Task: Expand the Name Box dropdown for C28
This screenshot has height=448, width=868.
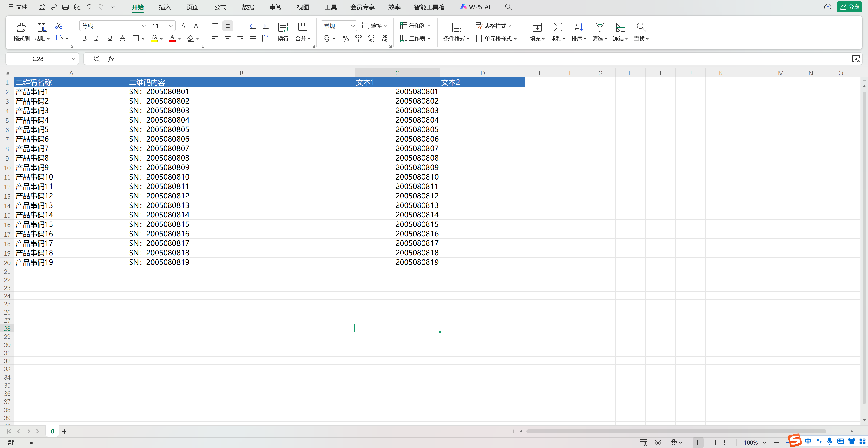Action: pos(73,59)
